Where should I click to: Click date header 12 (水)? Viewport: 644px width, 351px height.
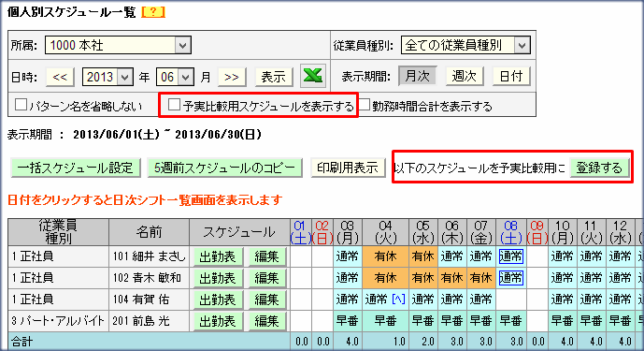click(x=621, y=232)
